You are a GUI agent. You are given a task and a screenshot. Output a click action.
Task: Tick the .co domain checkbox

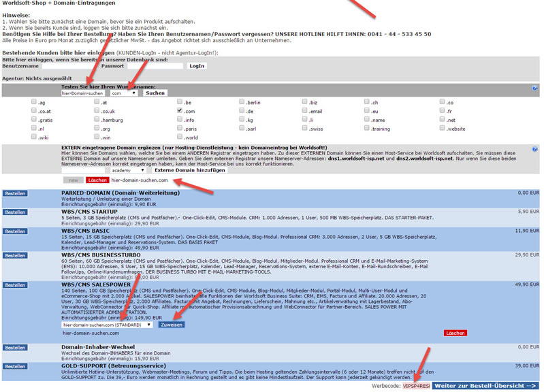click(x=442, y=101)
